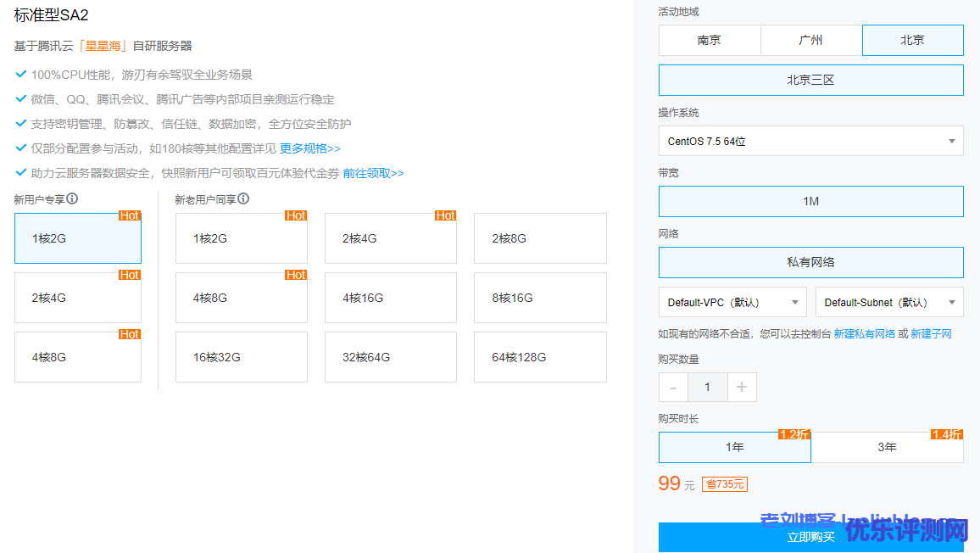Screen dimensions: 980x553
Task: Click the minus quantity button
Action: 673,388
